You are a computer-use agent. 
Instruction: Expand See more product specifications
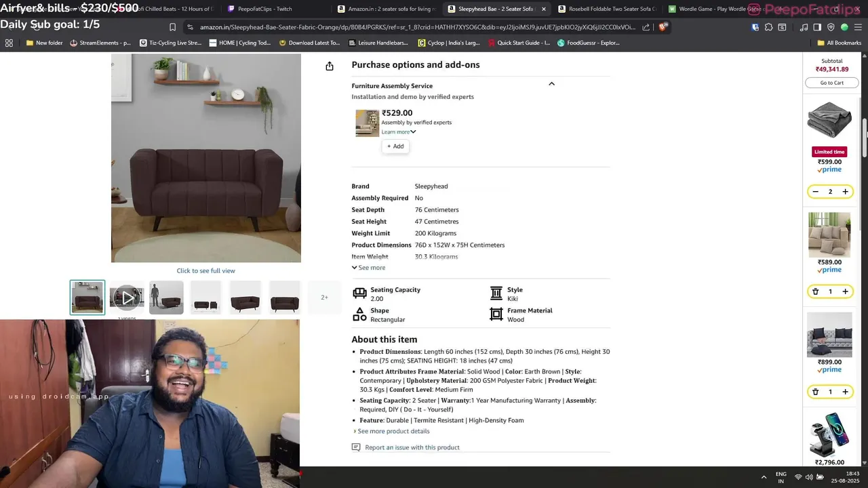coord(368,268)
